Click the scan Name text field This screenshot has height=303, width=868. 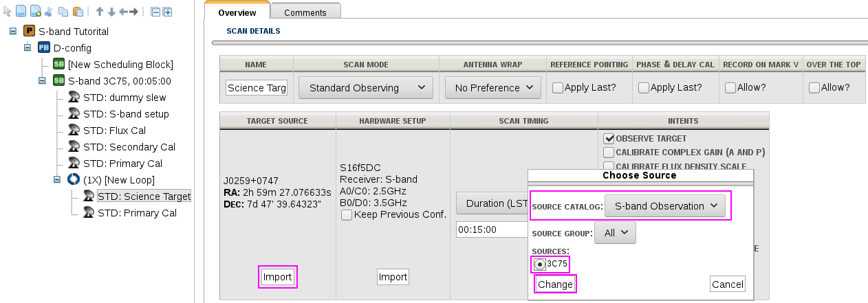(x=257, y=88)
